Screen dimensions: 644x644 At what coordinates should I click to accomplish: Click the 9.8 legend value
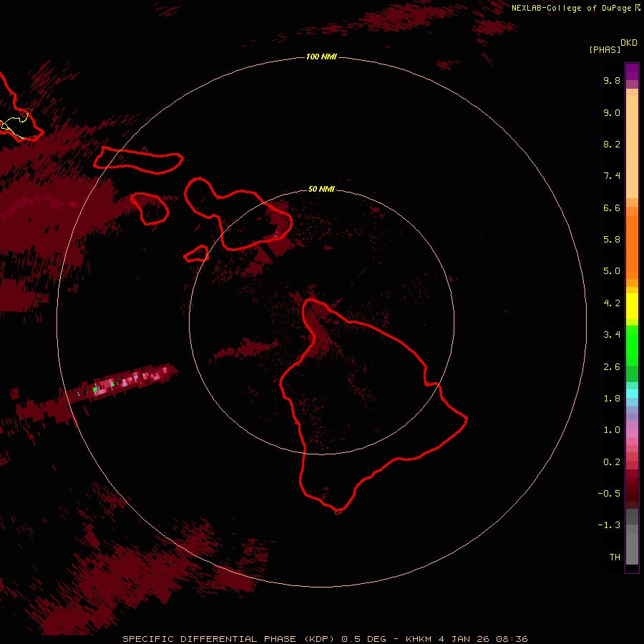point(612,80)
